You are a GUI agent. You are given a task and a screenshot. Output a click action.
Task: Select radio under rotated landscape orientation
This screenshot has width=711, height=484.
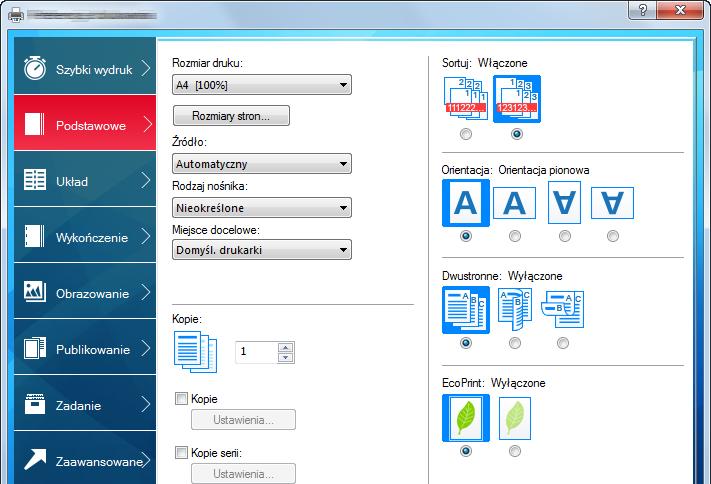(x=613, y=236)
